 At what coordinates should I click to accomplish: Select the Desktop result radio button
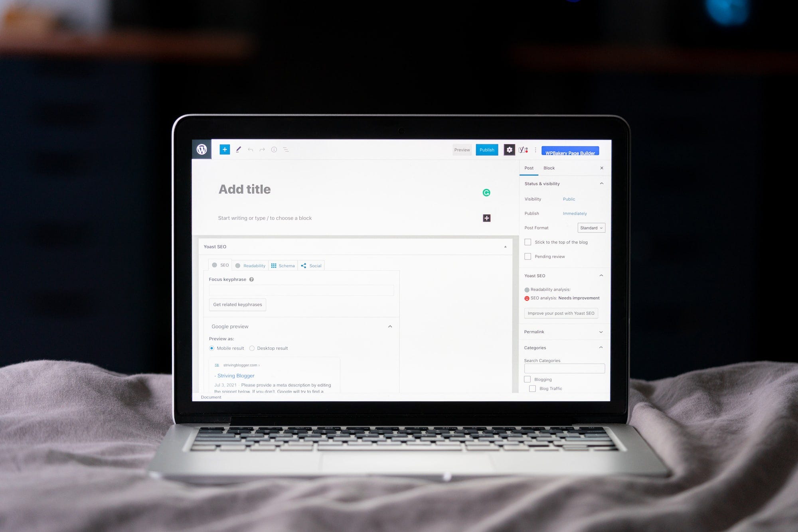[x=251, y=348]
